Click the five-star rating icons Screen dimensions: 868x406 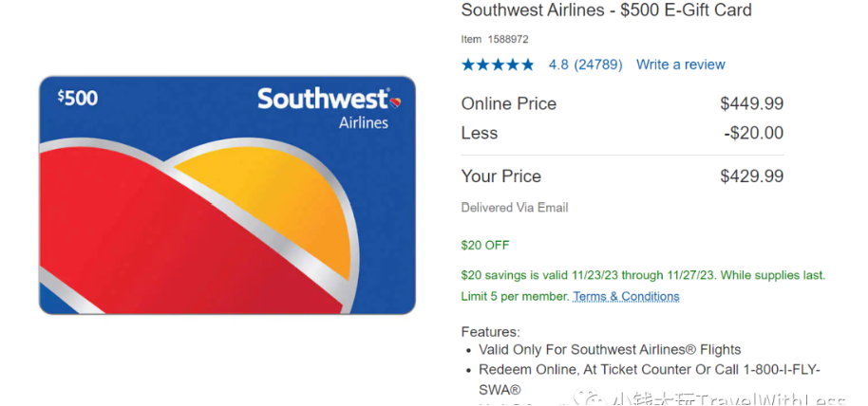[497, 65]
